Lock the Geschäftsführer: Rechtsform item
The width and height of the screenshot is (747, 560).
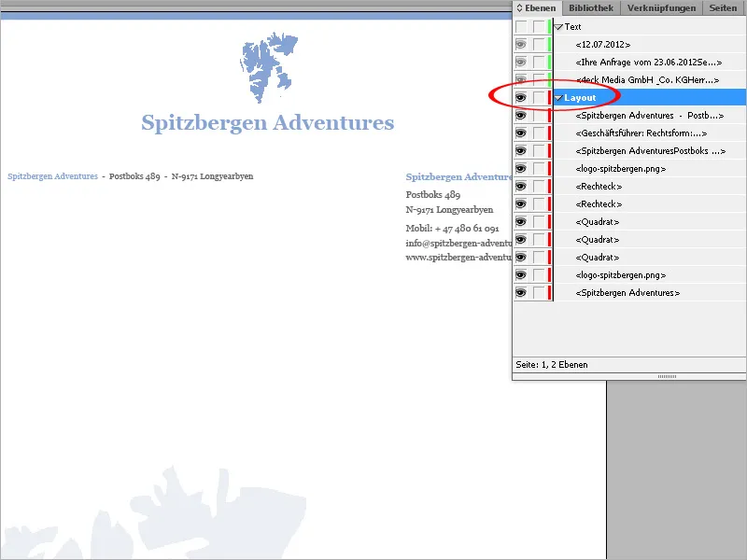click(539, 133)
